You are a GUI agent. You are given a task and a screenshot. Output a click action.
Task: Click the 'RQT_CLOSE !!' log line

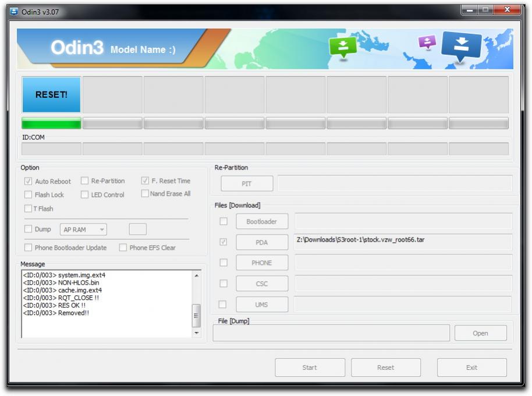61,298
